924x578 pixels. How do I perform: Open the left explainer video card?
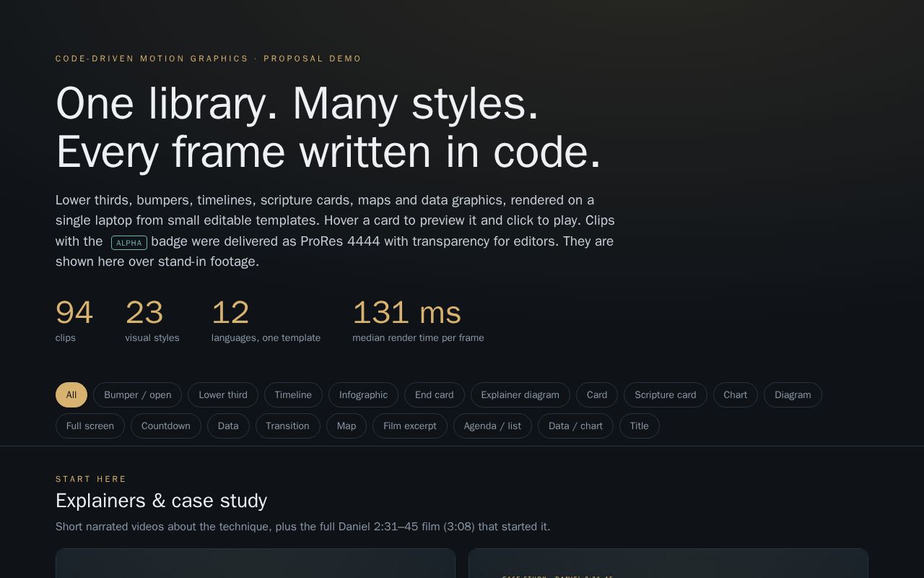tap(256, 564)
